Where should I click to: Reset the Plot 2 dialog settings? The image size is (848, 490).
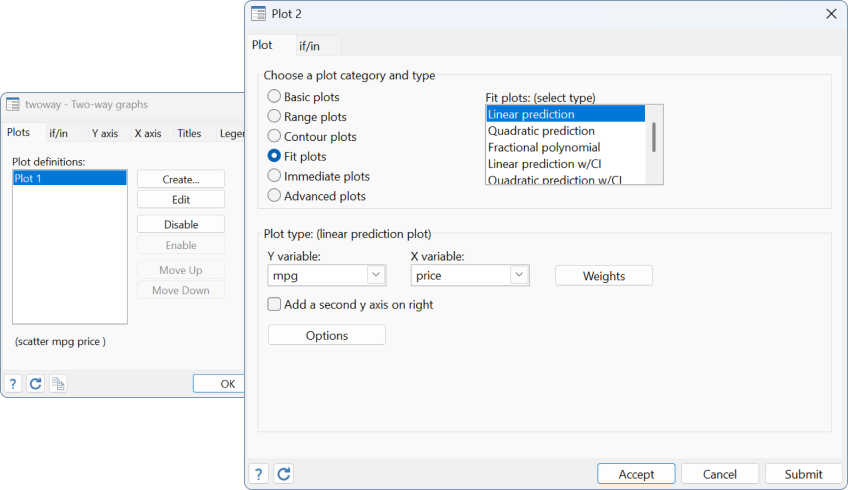point(283,474)
